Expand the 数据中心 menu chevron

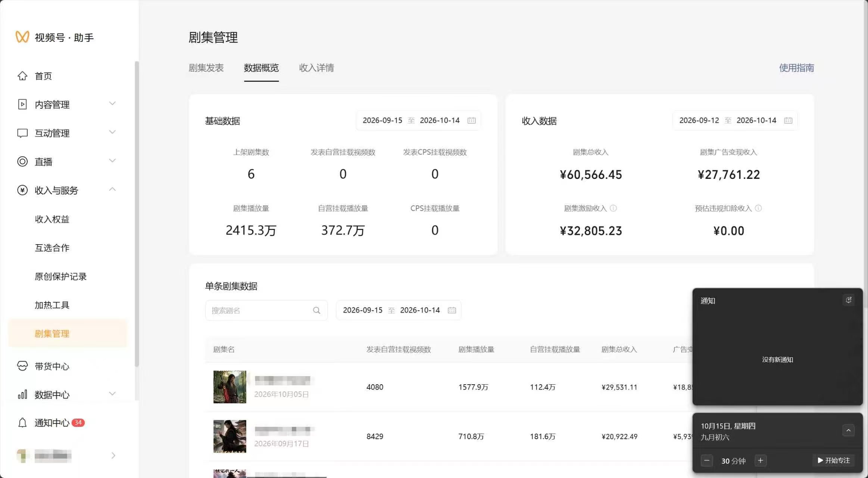(x=112, y=394)
